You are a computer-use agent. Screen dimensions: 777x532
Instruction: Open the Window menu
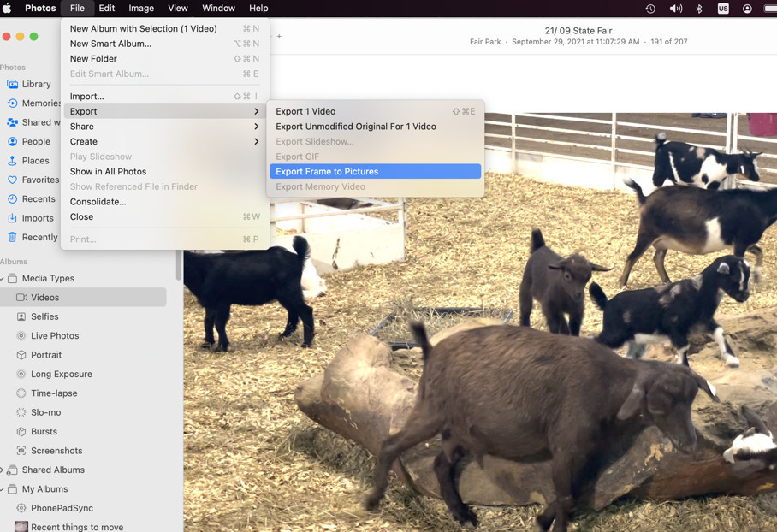click(x=218, y=9)
